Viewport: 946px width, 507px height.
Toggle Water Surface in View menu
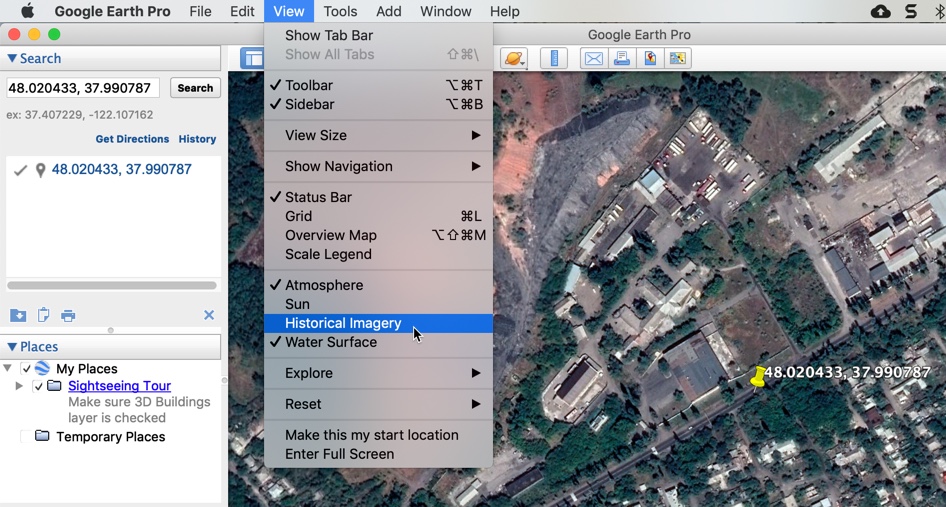point(378,342)
